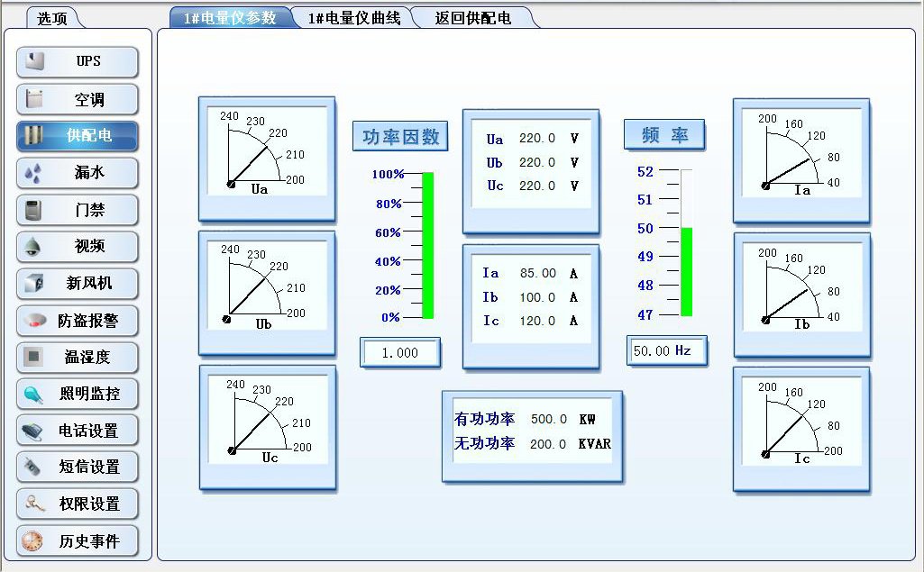Click the 供配电 power distribution icon

pyautogui.click(x=33, y=135)
